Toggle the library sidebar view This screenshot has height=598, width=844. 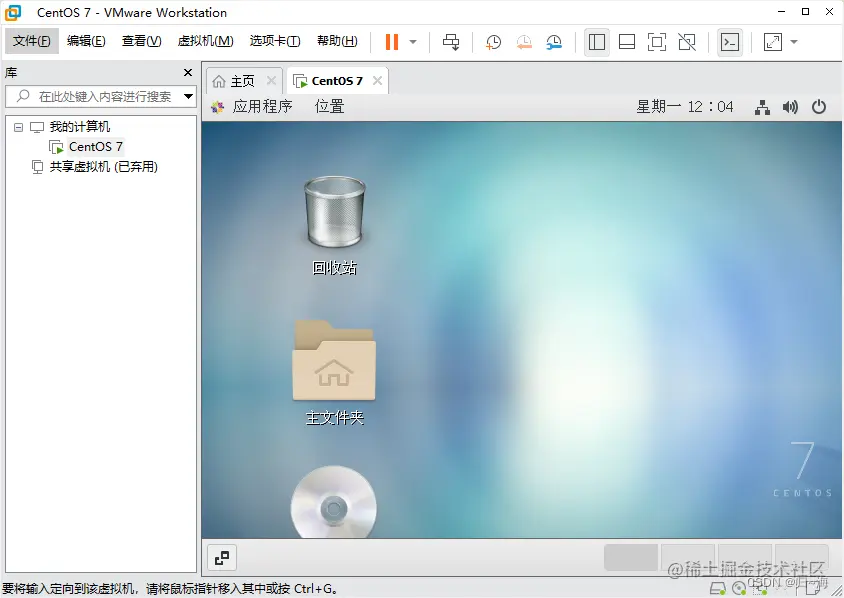click(x=596, y=41)
